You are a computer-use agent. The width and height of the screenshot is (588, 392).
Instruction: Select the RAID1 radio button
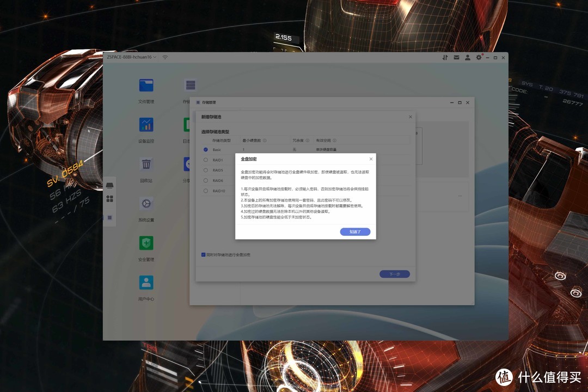[x=206, y=160]
